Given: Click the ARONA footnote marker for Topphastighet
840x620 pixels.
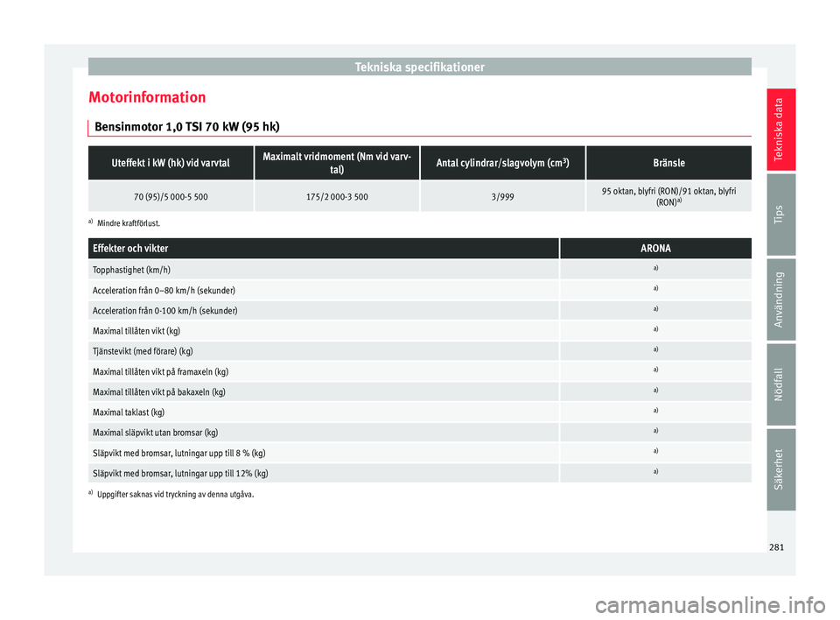Looking at the screenshot, I should tap(655, 268).
